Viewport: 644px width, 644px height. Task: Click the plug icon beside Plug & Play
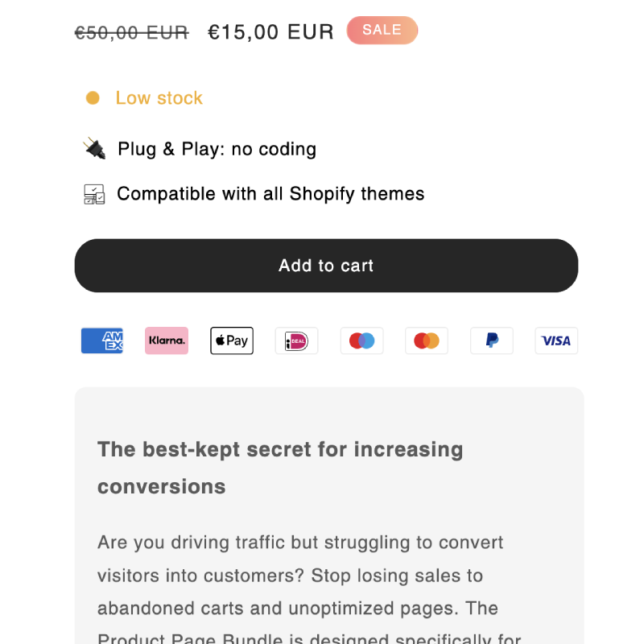tap(94, 148)
